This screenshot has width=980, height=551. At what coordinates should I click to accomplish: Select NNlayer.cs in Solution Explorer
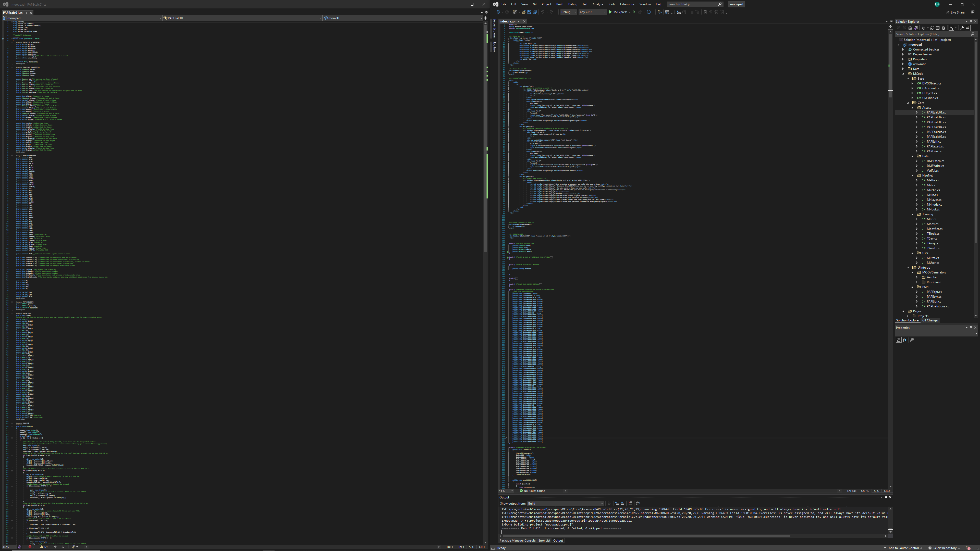pyautogui.click(x=934, y=200)
